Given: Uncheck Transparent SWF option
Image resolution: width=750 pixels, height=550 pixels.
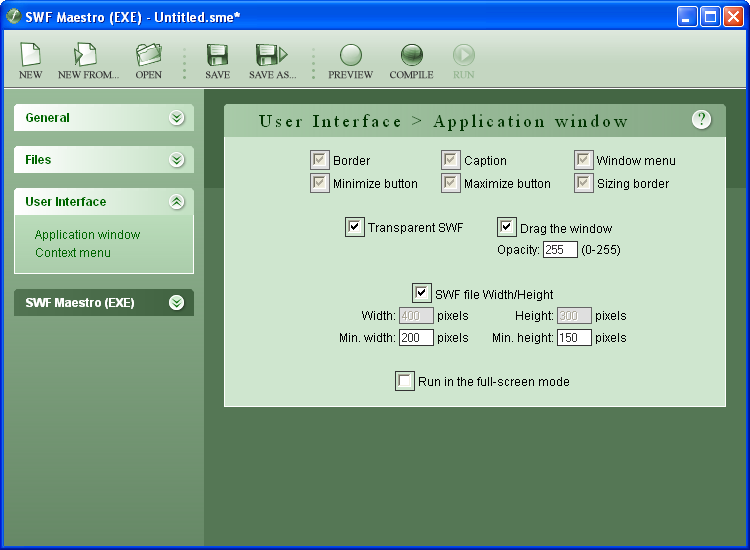Looking at the screenshot, I should pos(354,227).
